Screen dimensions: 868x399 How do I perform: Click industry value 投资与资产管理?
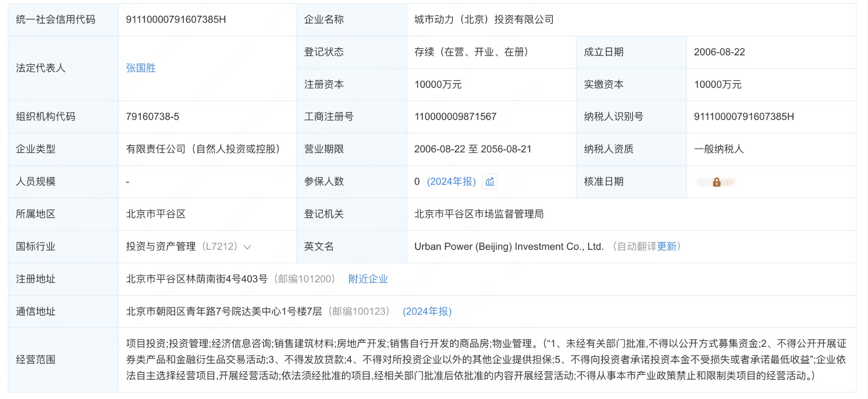(161, 246)
